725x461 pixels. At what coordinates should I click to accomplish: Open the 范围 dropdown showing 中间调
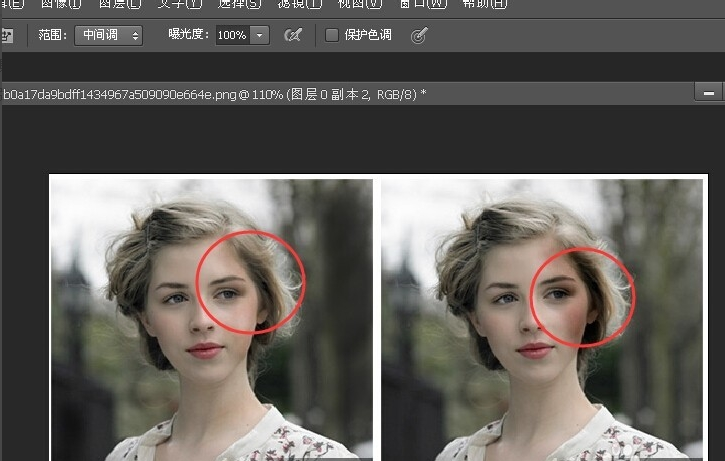(109, 35)
